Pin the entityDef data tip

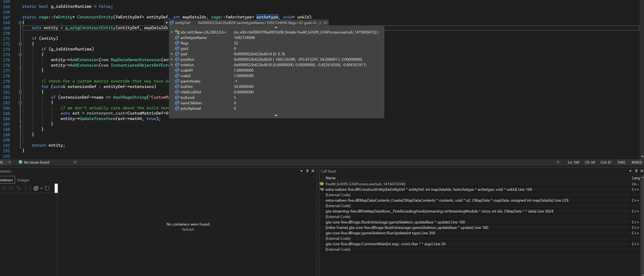coord(325,23)
